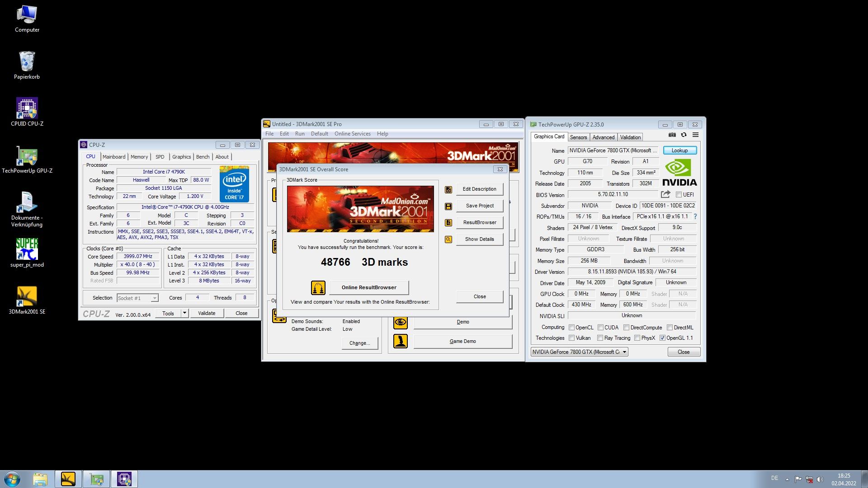
Task: Switch to CPU-Z Mainboard tab
Action: tap(114, 157)
